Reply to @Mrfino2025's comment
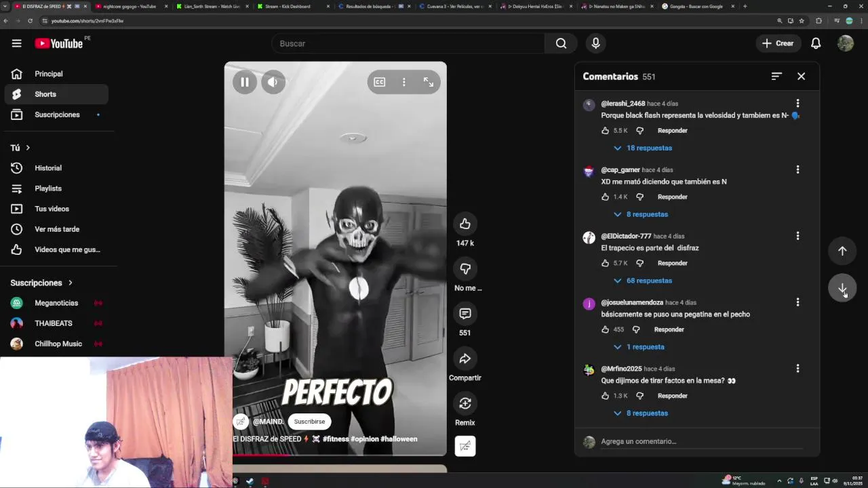Image resolution: width=868 pixels, height=488 pixels. point(672,396)
